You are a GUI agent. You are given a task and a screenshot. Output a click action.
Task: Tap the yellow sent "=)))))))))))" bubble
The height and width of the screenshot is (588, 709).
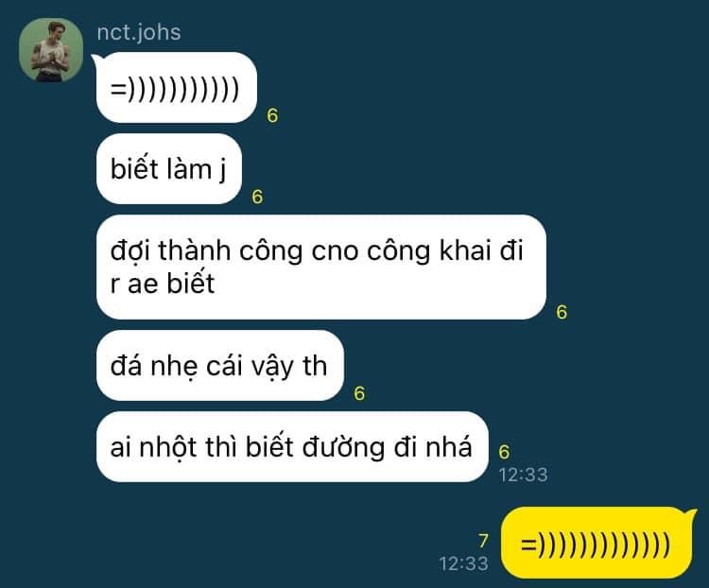(596, 544)
